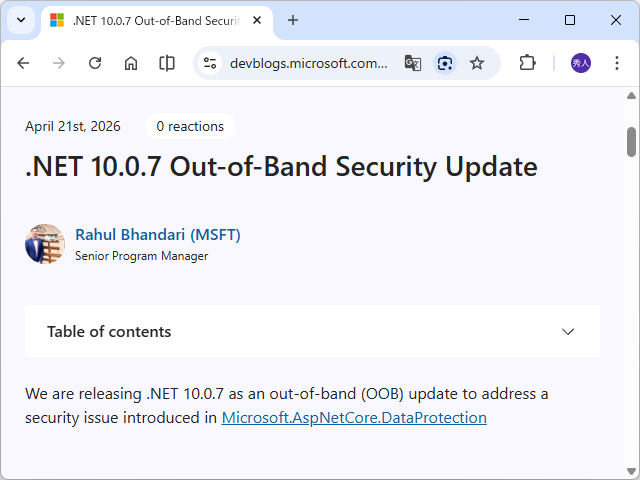Image resolution: width=640 pixels, height=480 pixels.
Task: Click the page's vertical scrollbar thumb
Action: [632, 142]
